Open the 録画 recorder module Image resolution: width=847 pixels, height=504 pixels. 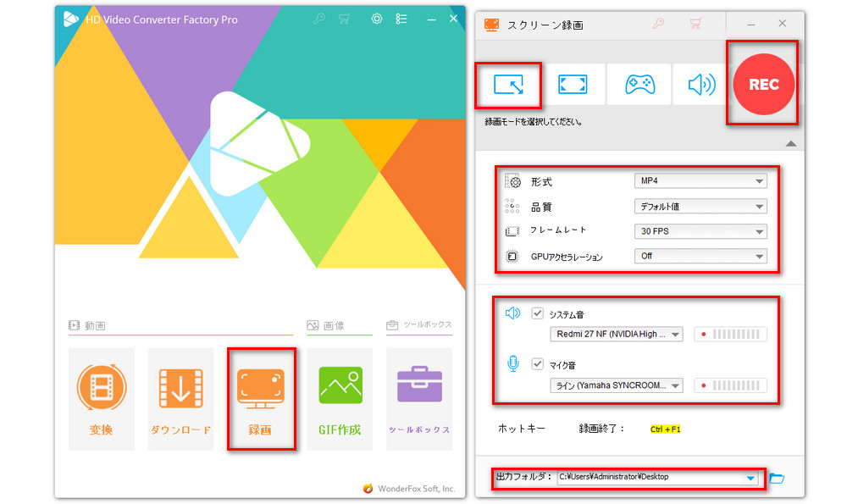coord(260,399)
